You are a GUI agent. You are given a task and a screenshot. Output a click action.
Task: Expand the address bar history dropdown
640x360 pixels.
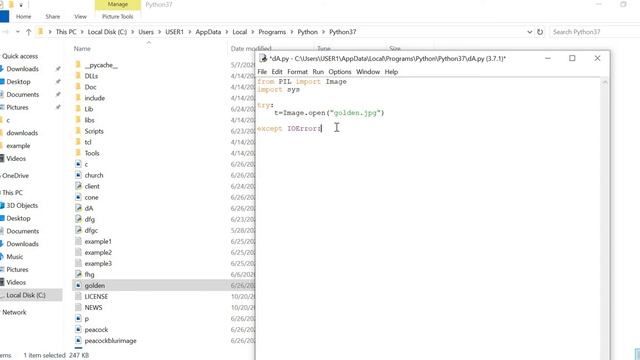coord(529,32)
